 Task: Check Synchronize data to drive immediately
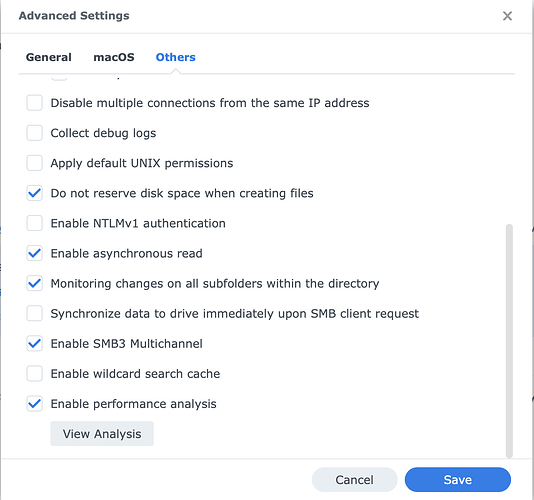[34, 313]
